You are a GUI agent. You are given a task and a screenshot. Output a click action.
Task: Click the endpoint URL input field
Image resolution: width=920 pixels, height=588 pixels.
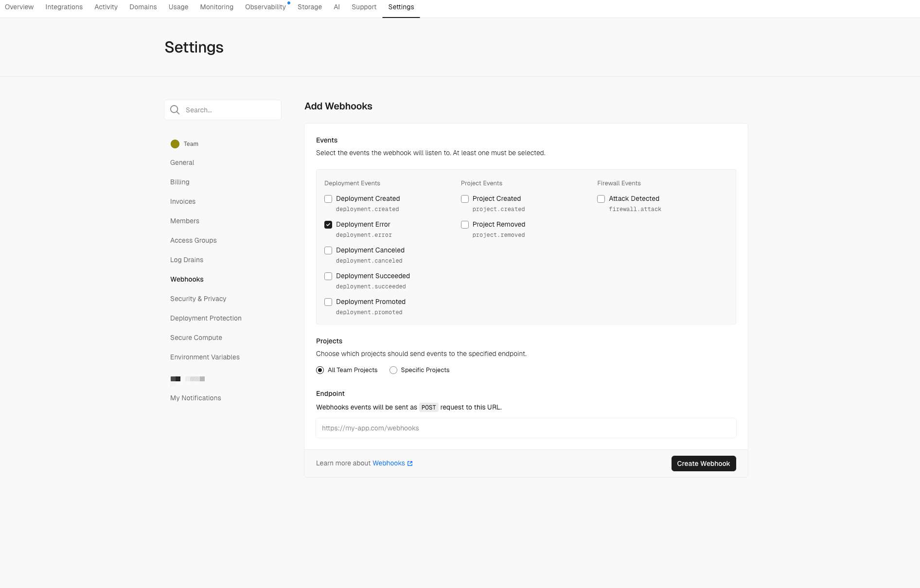pos(526,428)
